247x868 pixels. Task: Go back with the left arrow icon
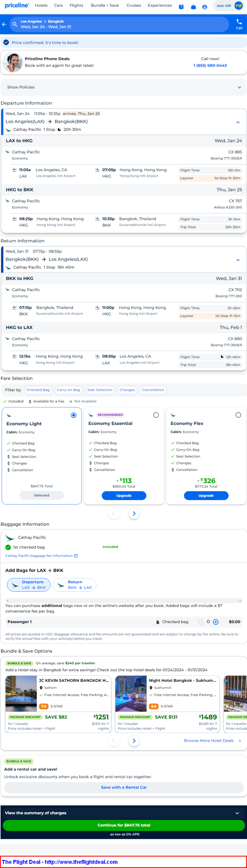click(x=4, y=24)
